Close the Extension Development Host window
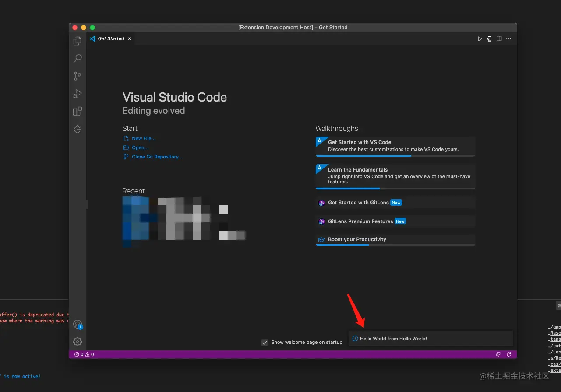 pos(75,28)
